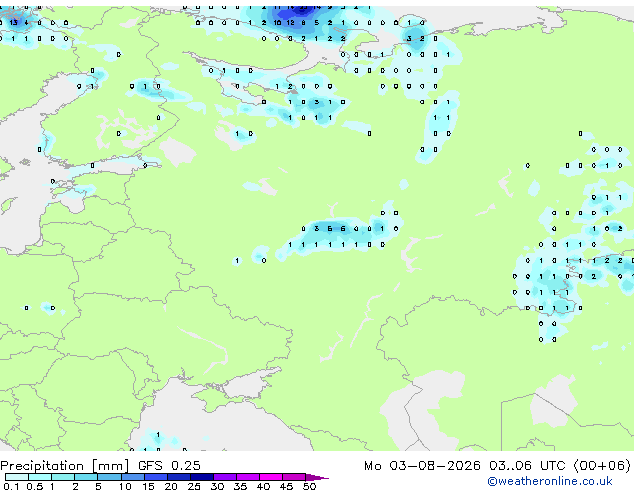The height and width of the screenshot is (490, 634).
Task: Pick the 1–2 mm legend color swatch
Action: tap(63, 477)
